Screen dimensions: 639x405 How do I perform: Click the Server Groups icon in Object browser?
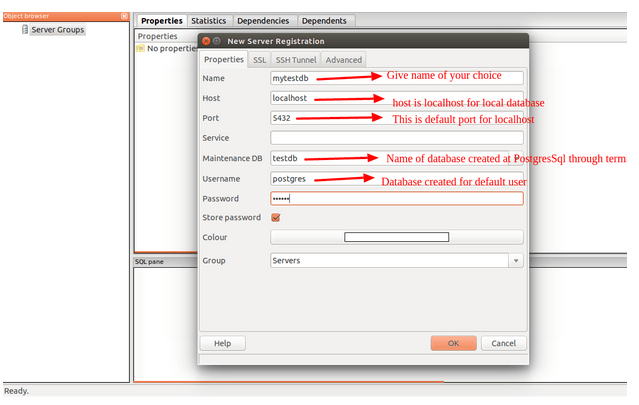[x=25, y=30]
